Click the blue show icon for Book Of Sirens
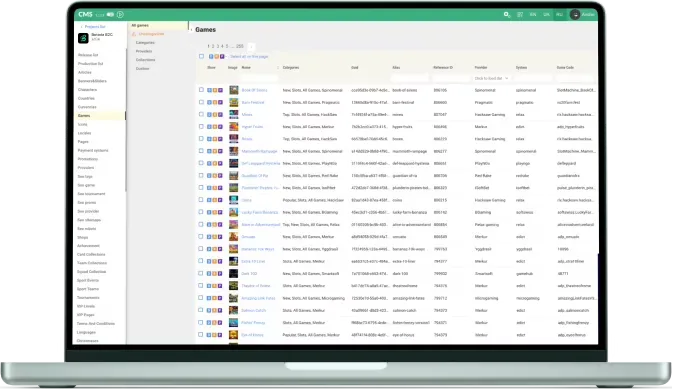 click(209, 90)
